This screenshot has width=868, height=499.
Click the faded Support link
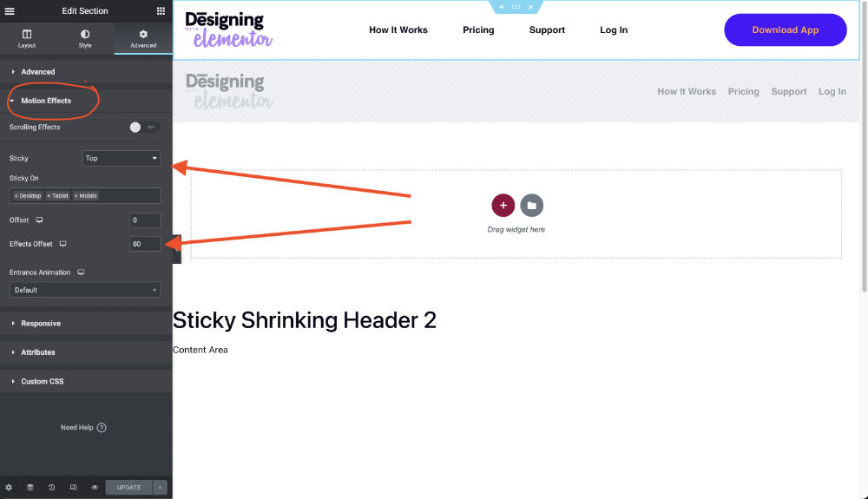coord(789,92)
